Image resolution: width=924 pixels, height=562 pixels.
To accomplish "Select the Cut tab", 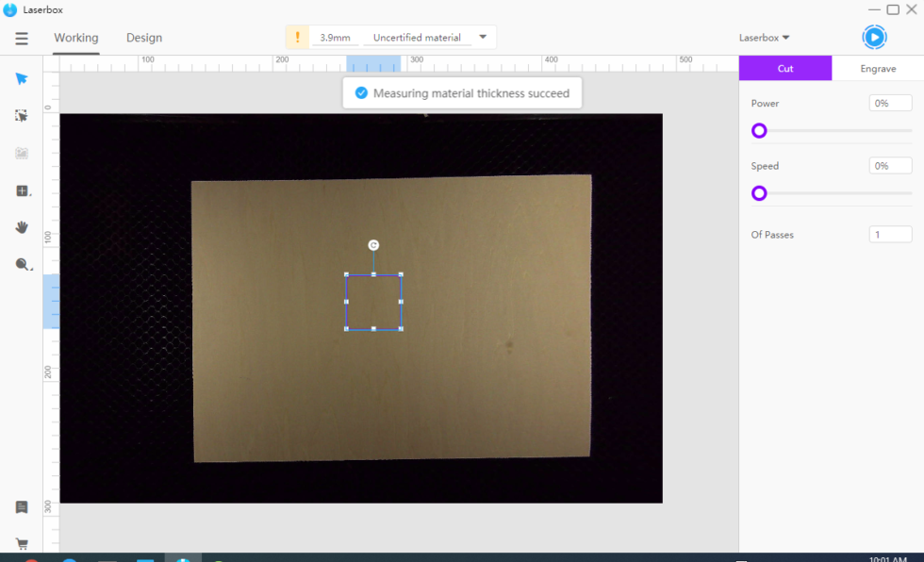I will [x=785, y=68].
